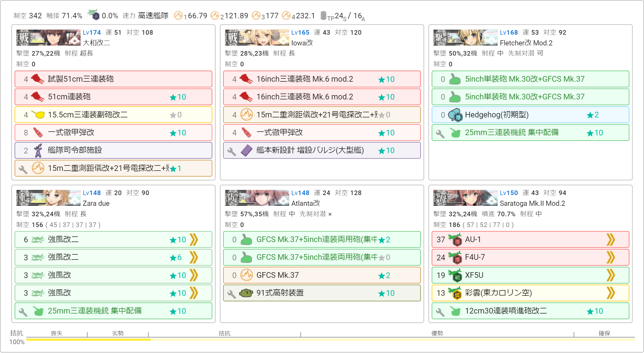
Task: Click the Lv168 level text of Fletcher
Action: 509,33
